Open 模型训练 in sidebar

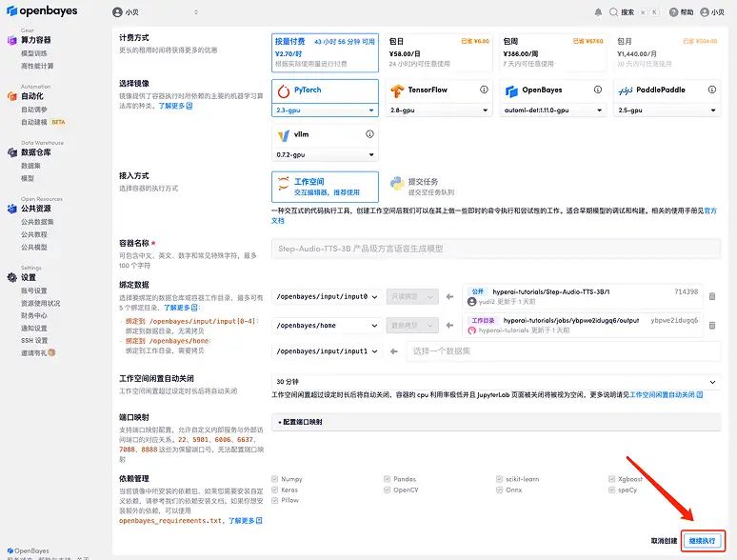(x=34, y=53)
